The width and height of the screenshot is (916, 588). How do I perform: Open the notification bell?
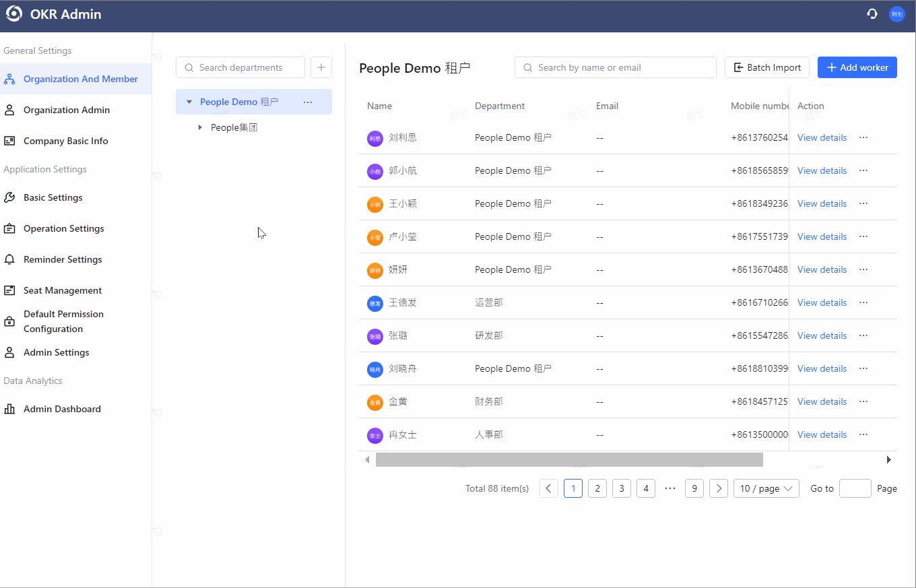click(x=872, y=13)
